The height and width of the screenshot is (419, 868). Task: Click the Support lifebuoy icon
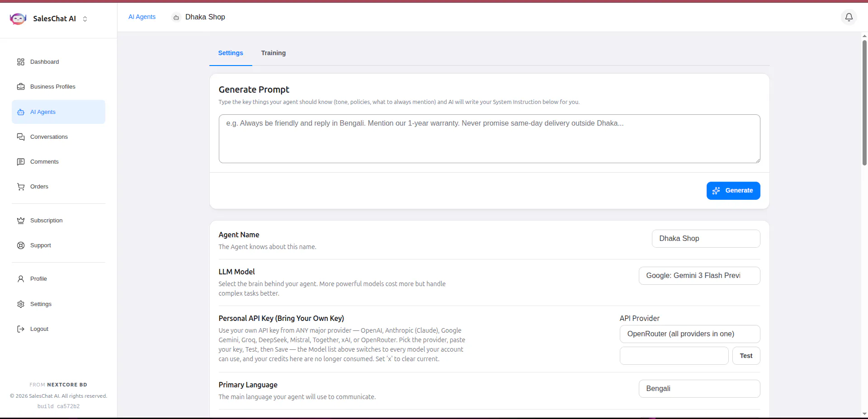click(x=21, y=245)
